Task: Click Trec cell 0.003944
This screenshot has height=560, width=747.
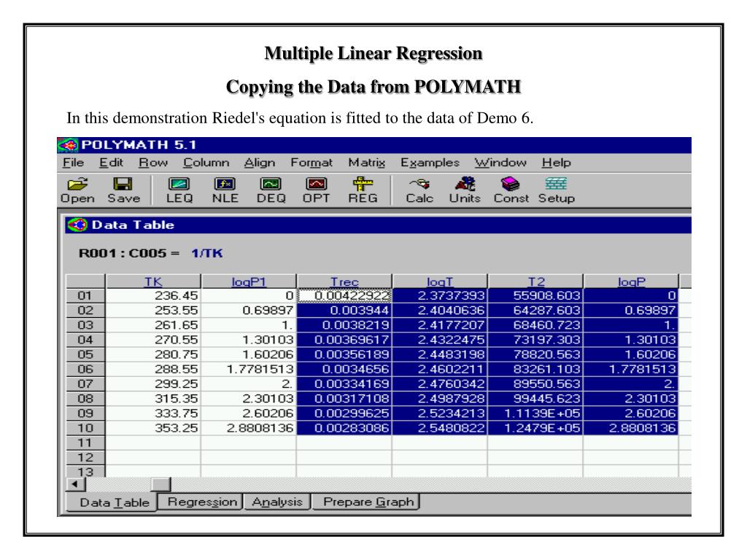Action: (x=344, y=311)
